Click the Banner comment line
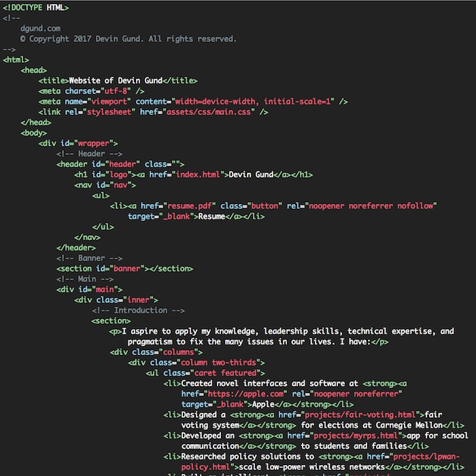 (91, 258)
